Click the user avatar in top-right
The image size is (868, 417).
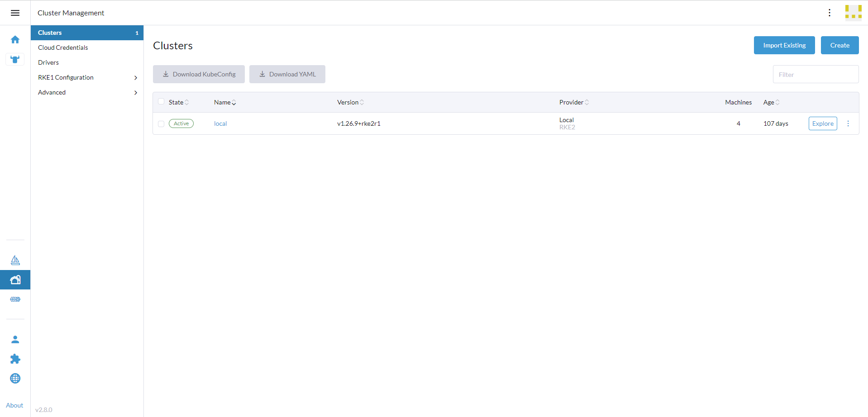coord(853,13)
